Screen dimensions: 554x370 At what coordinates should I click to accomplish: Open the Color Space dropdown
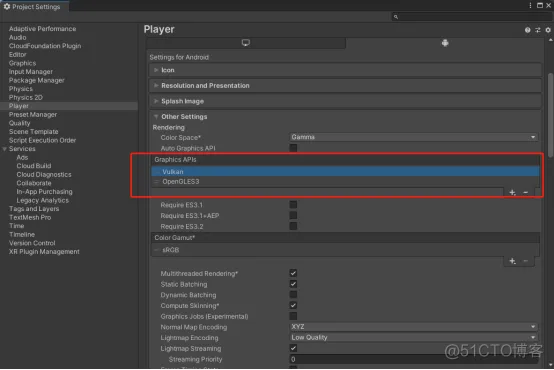click(414, 137)
